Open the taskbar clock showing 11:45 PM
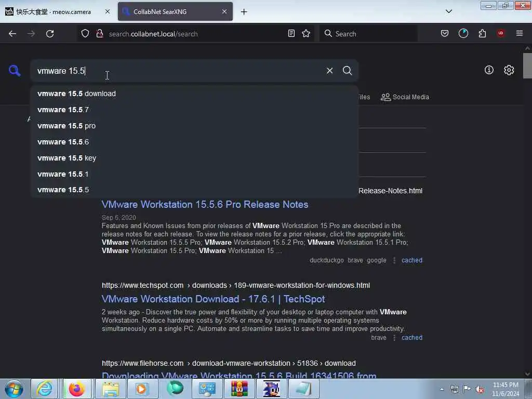The image size is (532, 399). [505, 389]
